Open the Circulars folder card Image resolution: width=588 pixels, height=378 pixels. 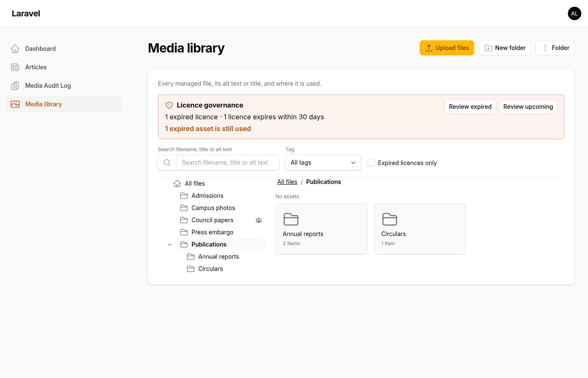pyautogui.click(x=420, y=229)
